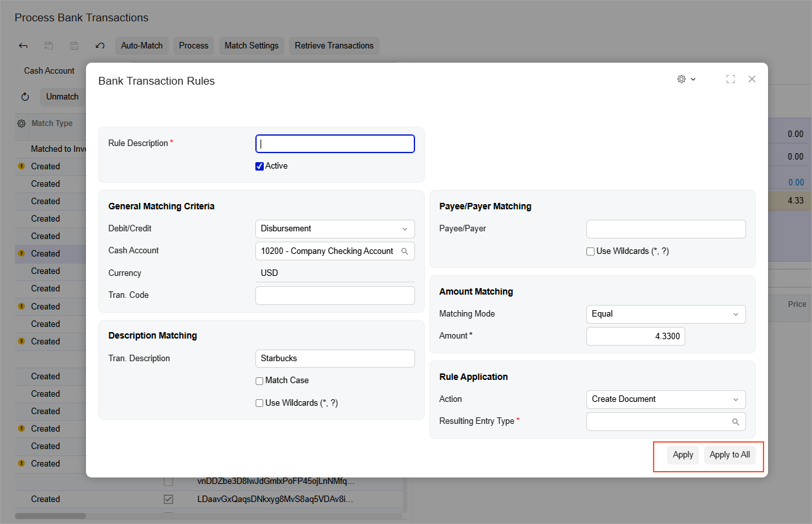
Task: Click the Match Settings toolbar button
Action: (x=251, y=46)
